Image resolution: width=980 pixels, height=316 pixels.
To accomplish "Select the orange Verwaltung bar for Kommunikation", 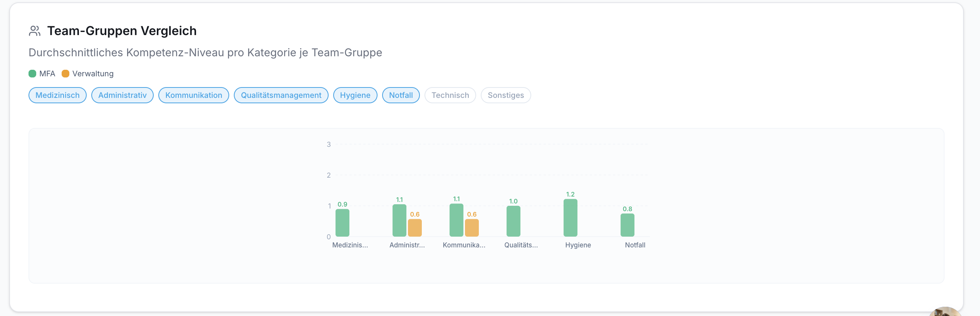I will [472, 228].
